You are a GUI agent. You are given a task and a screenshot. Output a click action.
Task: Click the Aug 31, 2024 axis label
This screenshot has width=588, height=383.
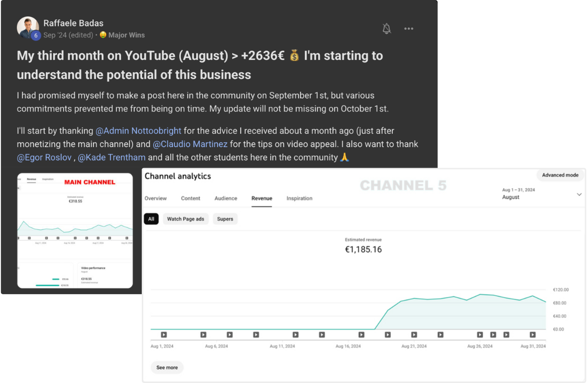533,346
